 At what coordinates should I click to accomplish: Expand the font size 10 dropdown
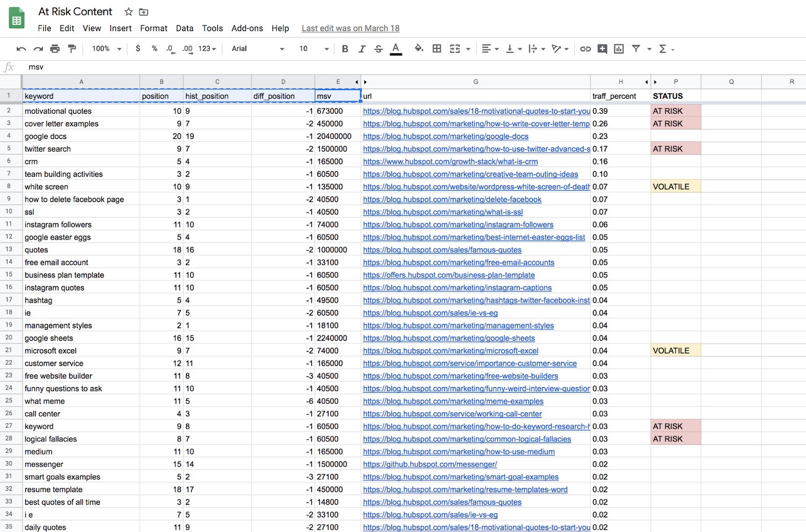314,49
